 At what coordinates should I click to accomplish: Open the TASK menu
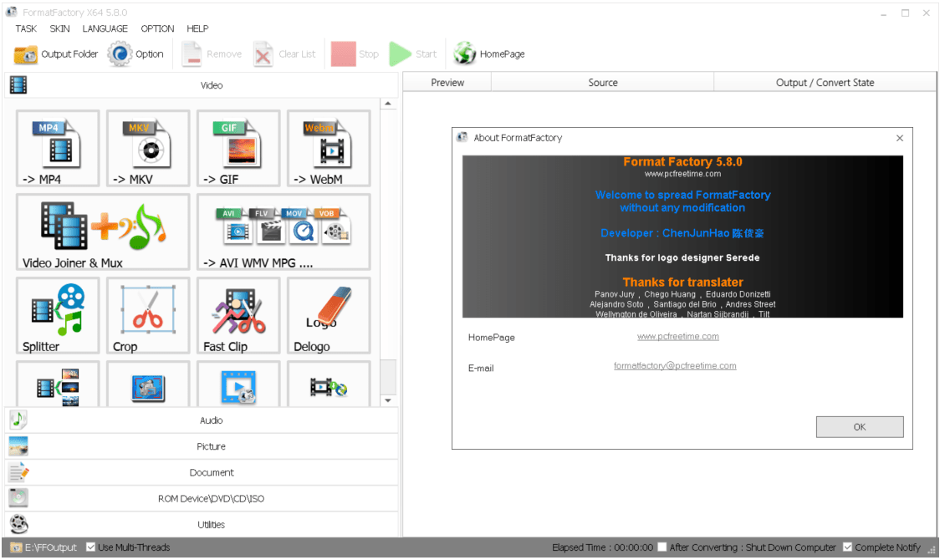[x=26, y=28]
